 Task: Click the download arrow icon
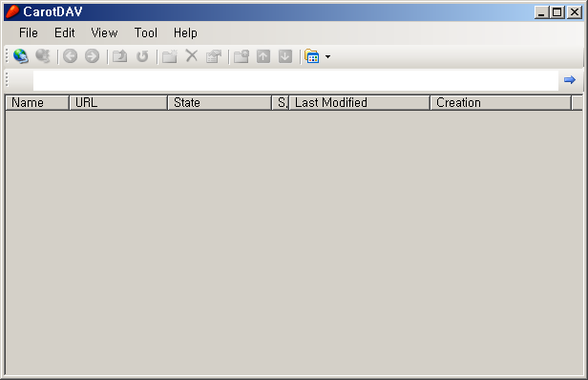tap(285, 56)
